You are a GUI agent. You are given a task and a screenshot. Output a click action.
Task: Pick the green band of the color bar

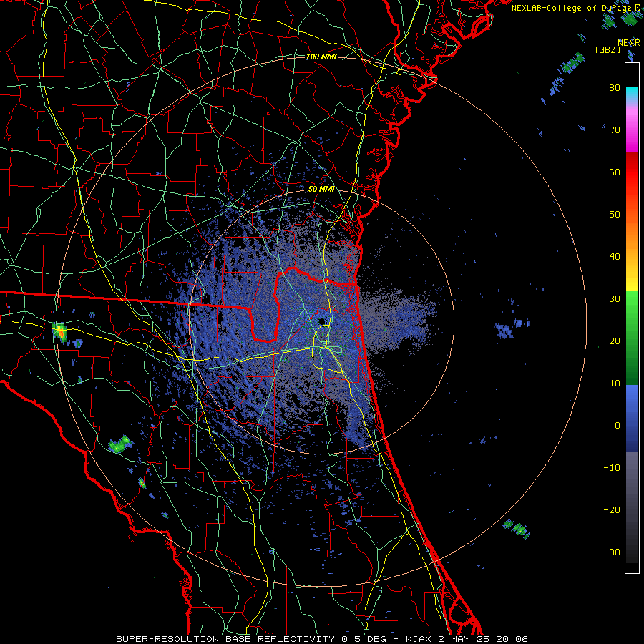click(632, 338)
